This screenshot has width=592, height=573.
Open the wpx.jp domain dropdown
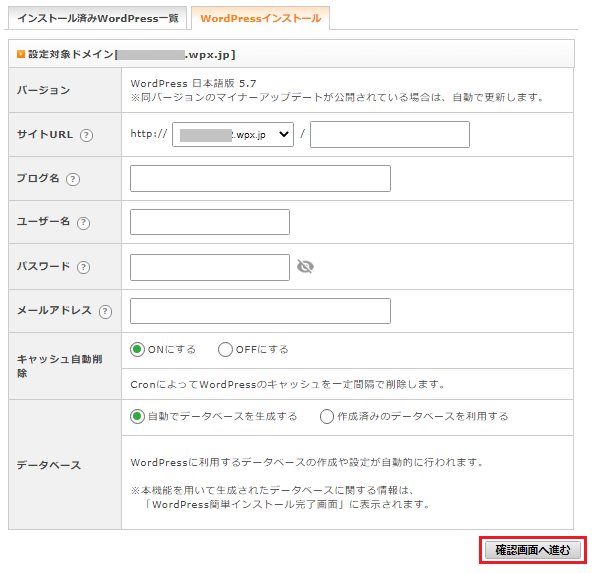[x=233, y=134]
